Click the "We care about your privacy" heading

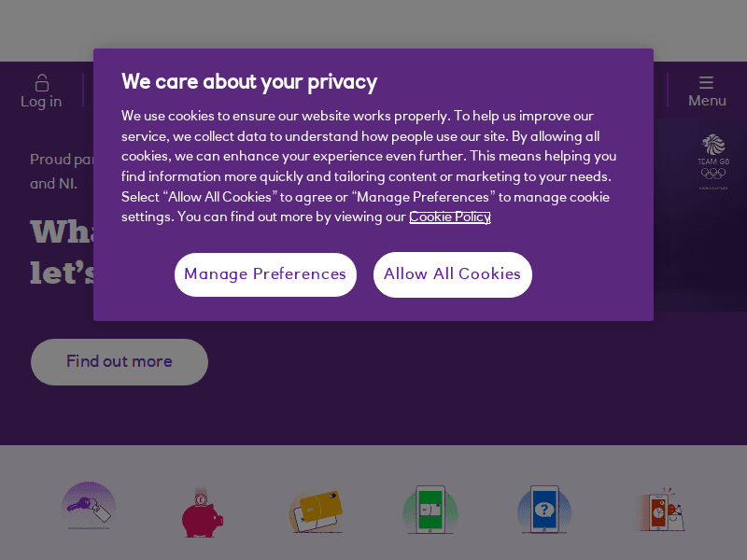pyautogui.click(x=249, y=82)
